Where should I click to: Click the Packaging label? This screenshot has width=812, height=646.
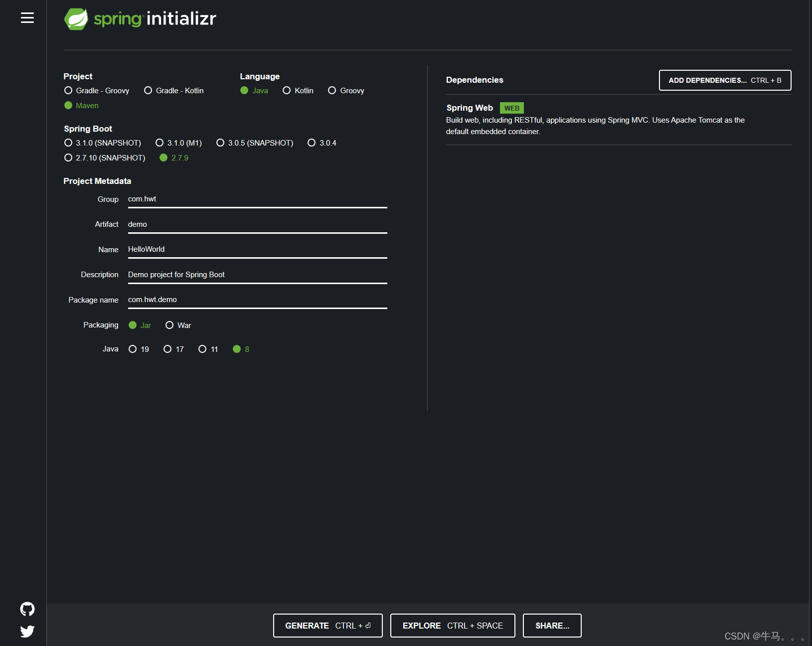click(101, 325)
